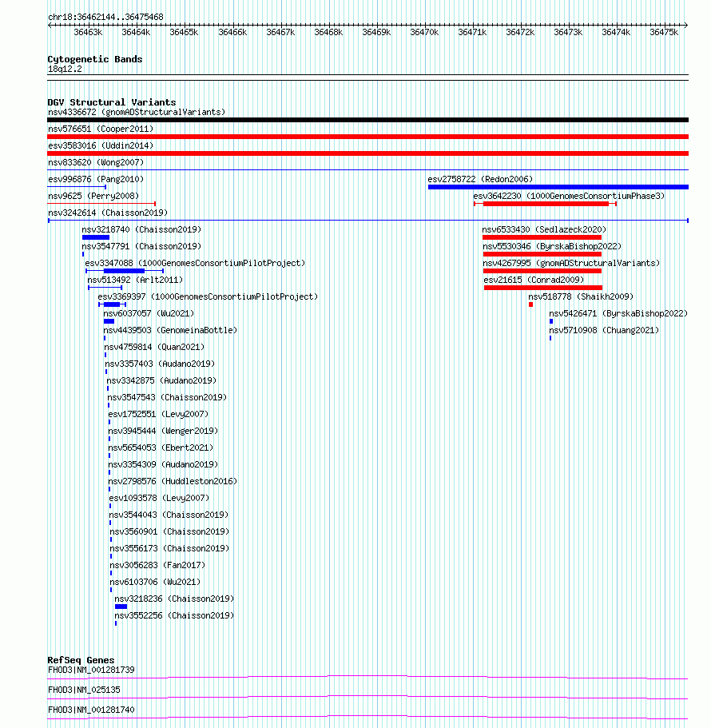Click the blue bar under nsv3218740
The width and height of the screenshot is (711, 728).
(x=96, y=237)
